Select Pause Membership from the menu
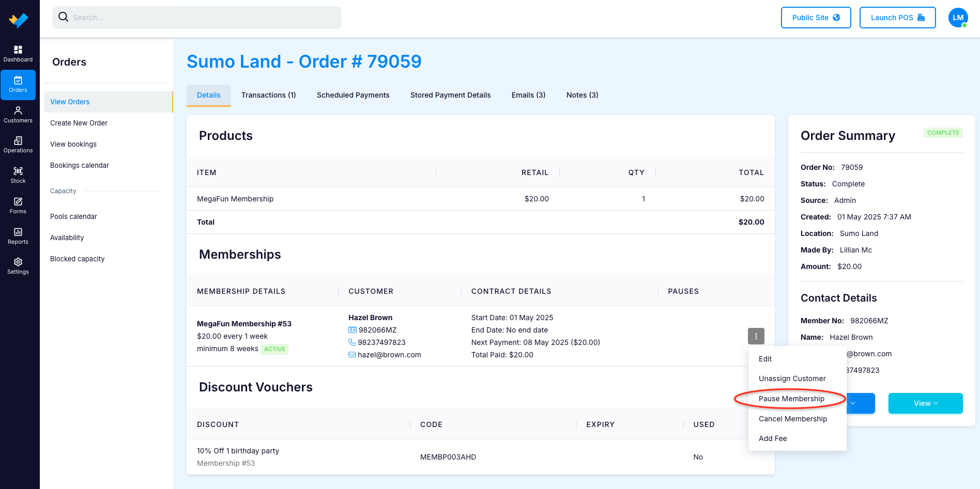The image size is (980, 489). [791, 399]
